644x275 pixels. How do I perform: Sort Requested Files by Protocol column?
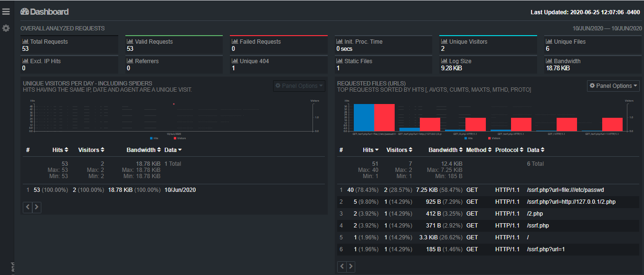pyautogui.click(x=510, y=150)
